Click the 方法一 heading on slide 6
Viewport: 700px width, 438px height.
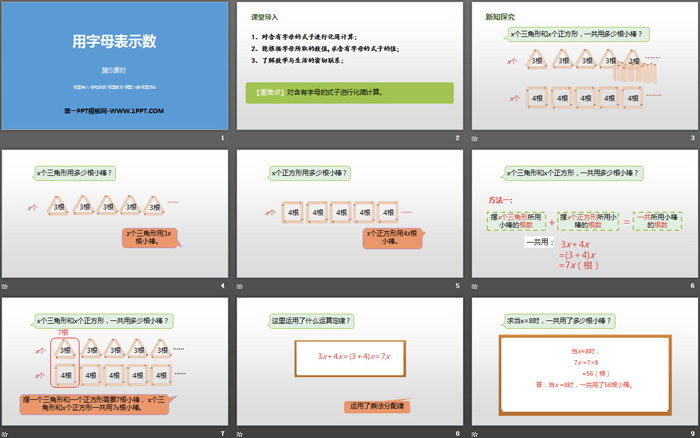tap(503, 199)
